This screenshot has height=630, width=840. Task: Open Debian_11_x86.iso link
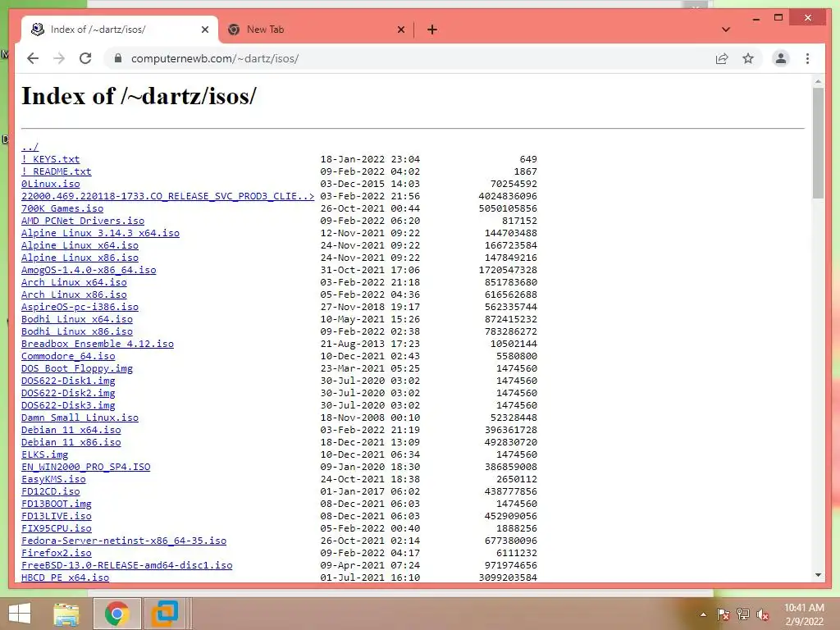[x=71, y=442]
